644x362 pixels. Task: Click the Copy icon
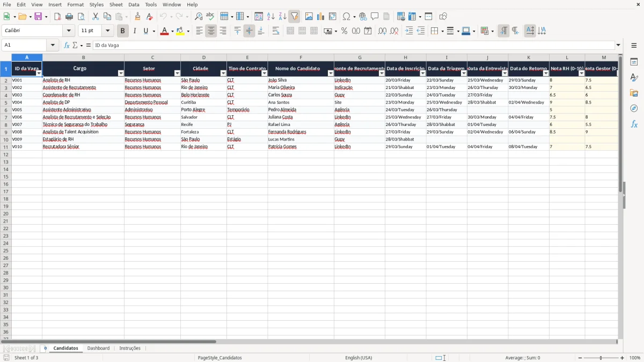coord(107,17)
